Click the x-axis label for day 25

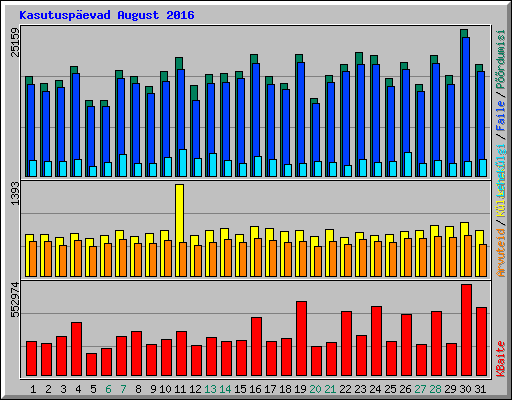click(390, 389)
